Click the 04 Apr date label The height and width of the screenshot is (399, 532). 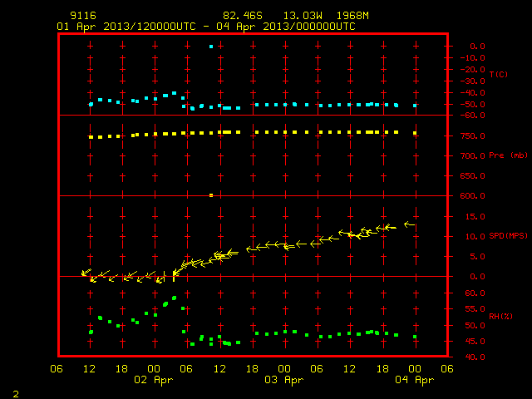click(x=414, y=380)
